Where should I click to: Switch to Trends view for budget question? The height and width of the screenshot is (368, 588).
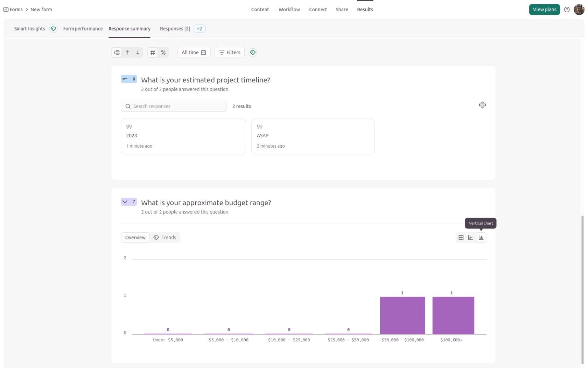click(x=165, y=238)
